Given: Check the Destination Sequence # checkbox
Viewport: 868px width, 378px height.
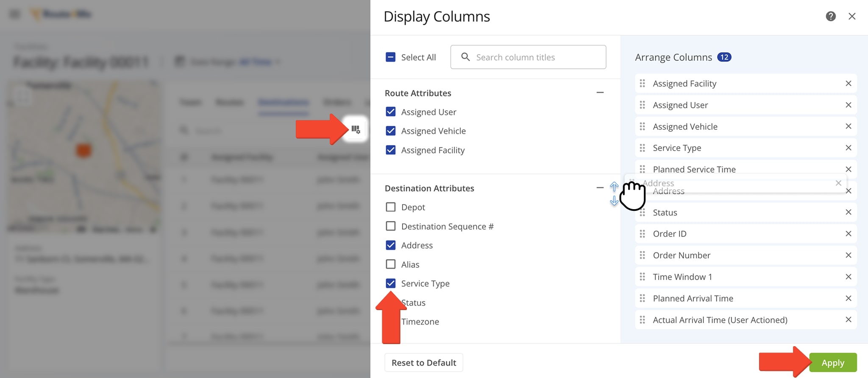Looking at the screenshot, I should click(x=391, y=226).
